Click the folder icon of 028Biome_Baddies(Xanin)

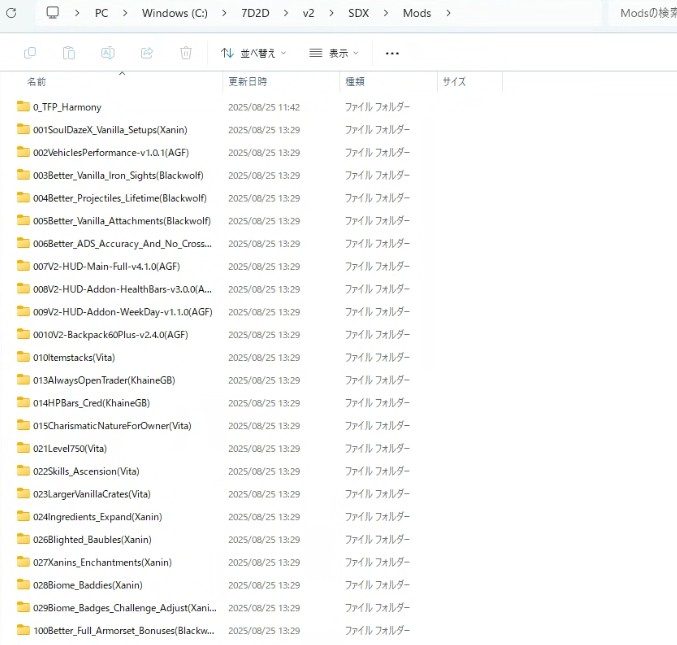click(x=23, y=585)
